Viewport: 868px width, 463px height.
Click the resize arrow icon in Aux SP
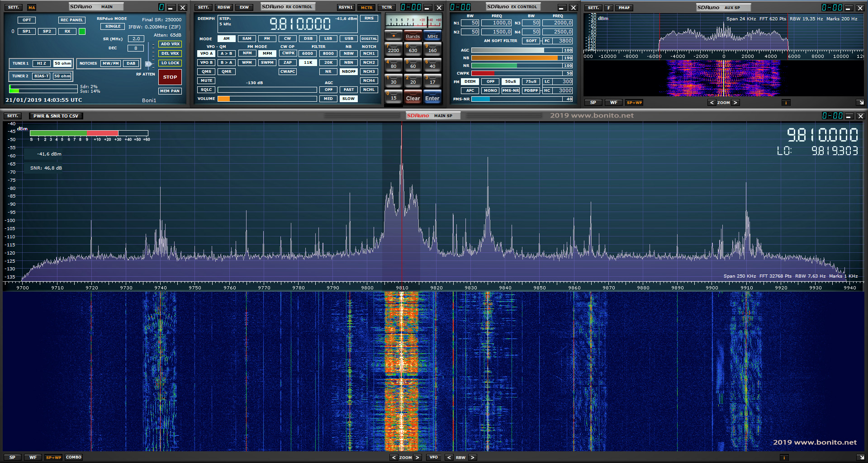tap(861, 103)
